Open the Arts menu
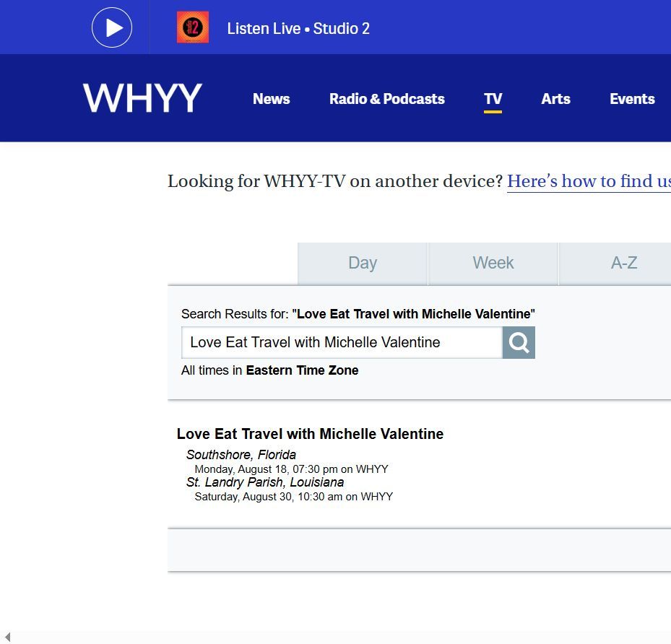Viewport: 671px width, 644px height. coord(555,99)
